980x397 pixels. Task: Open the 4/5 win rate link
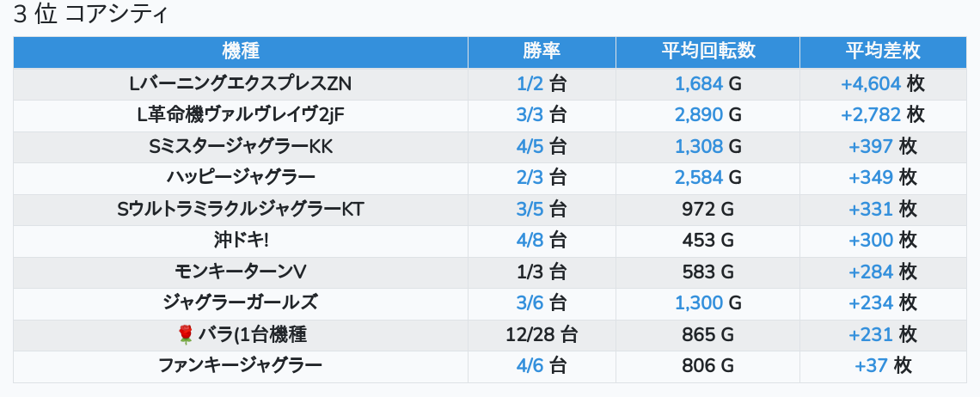click(530, 147)
